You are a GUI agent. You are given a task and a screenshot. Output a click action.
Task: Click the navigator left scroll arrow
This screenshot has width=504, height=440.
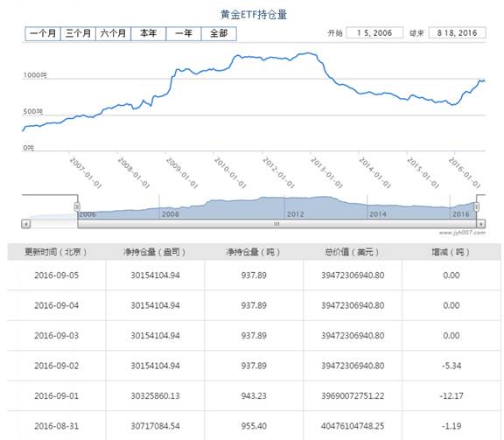click(x=26, y=224)
